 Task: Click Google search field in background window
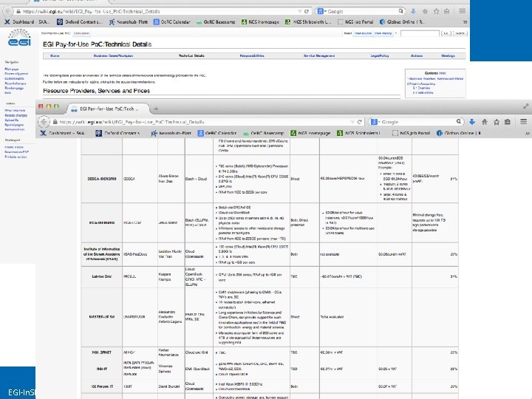point(362,11)
